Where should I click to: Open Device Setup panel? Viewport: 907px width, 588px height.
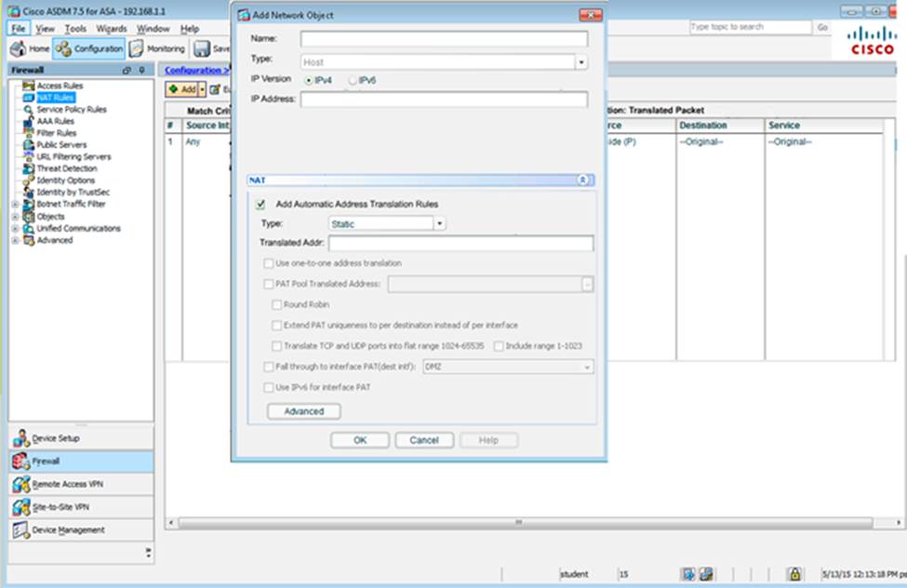(56, 438)
